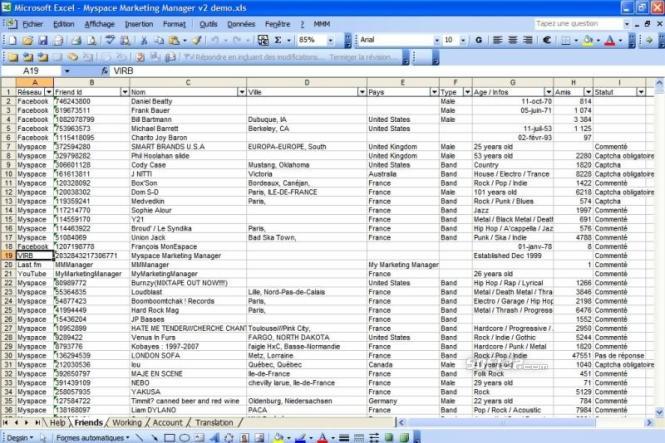Run the Spelling check icon
This screenshot has width=665, height=443.
click(110, 40)
